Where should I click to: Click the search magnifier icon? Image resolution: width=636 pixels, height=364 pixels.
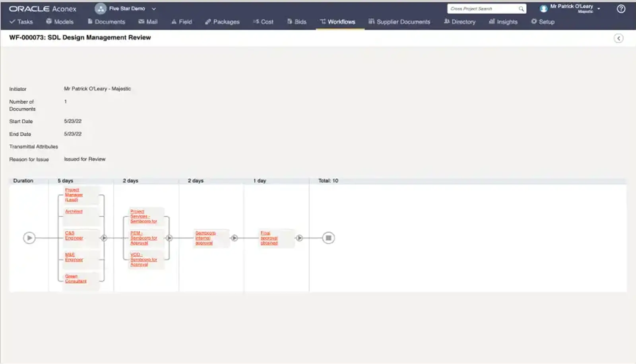click(x=521, y=9)
